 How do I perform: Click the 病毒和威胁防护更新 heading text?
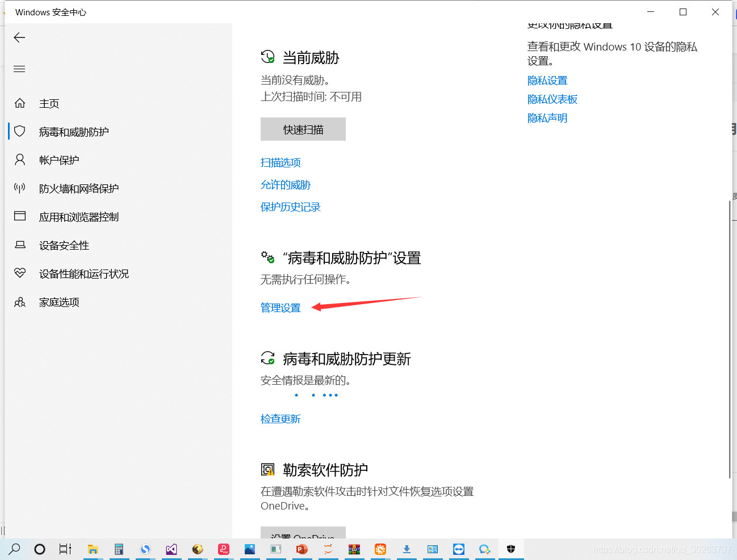(347, 359)
